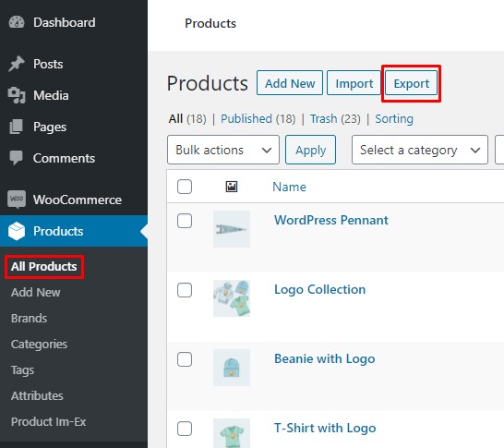Image resolution: width=504 pixels, height=448 pixels.
Task: Check the T-Shirt with Logo checkbox
Action: point(185,429)
